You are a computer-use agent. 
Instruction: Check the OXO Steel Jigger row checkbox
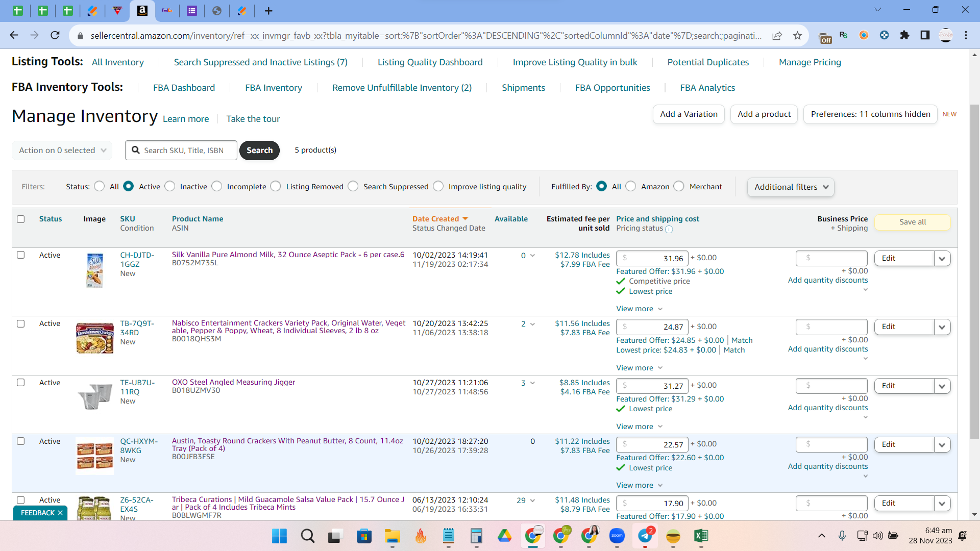(x=21, y=383)
